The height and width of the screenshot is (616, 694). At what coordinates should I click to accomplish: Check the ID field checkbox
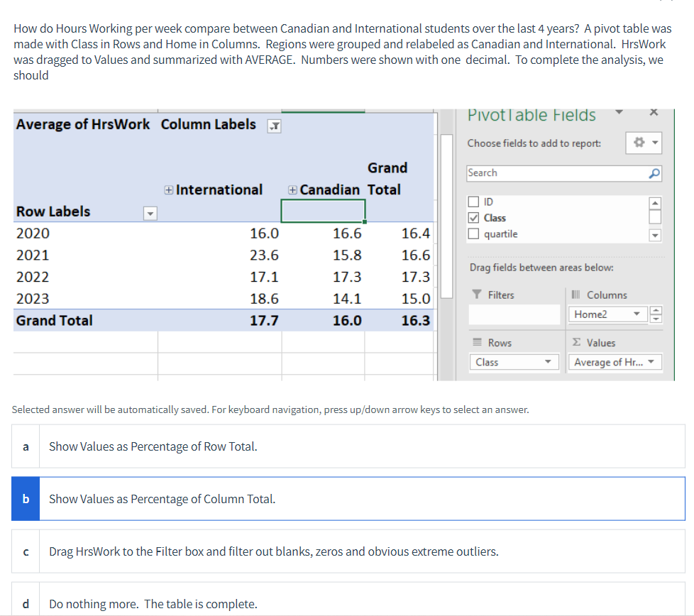(x=473, y=202)
